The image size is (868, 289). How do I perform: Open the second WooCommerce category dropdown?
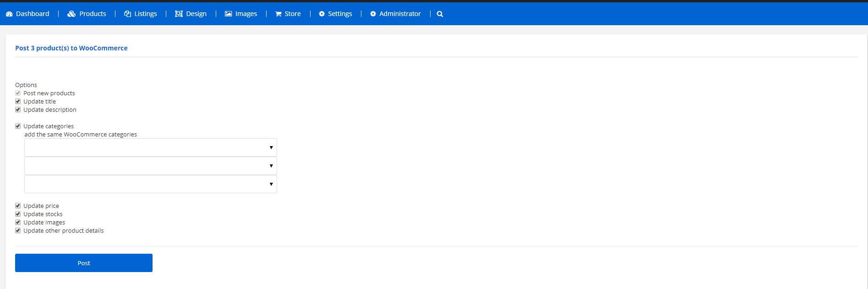coord(151,166)
